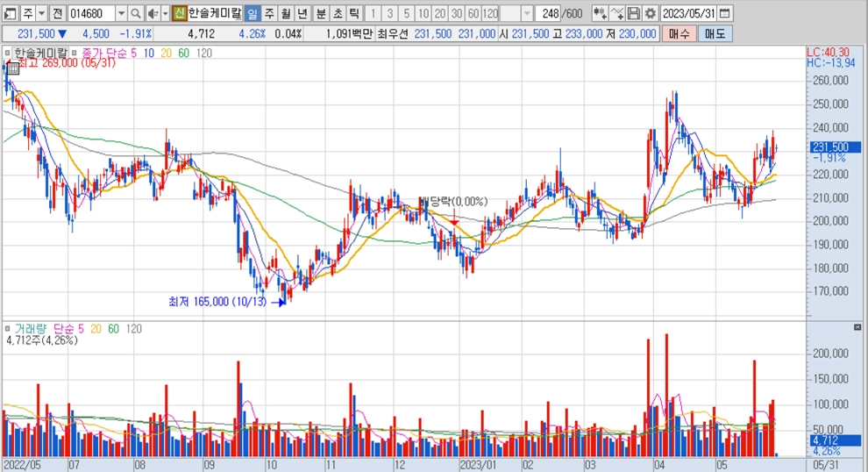Select the 20-day price moving average legend
This screenshot has width=868, height=472.
click(166, 54)
